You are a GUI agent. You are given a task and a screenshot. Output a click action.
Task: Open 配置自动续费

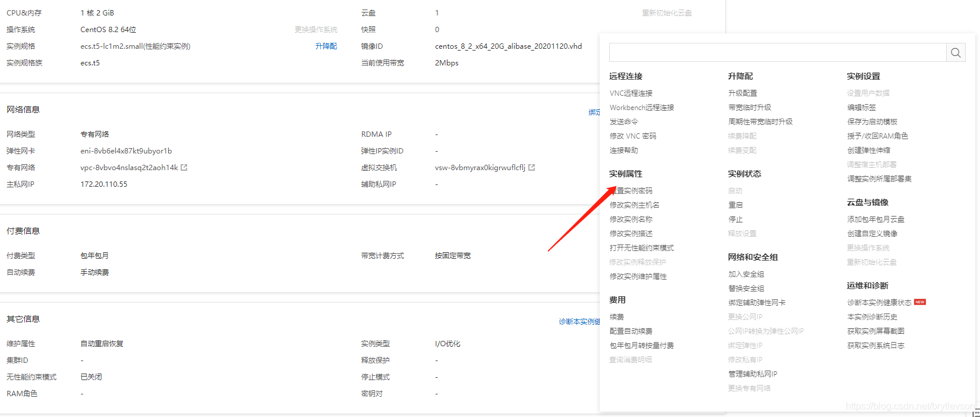[631, 331]
